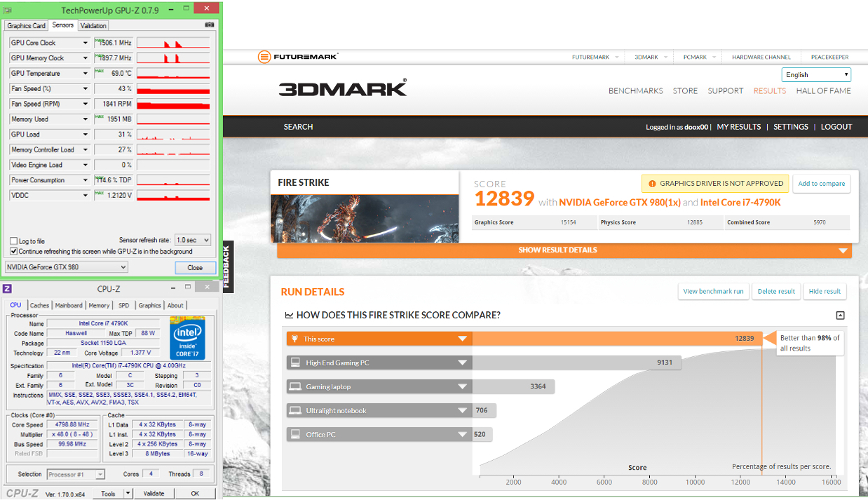Image resolution: width=868 pixels, height=500 pixels.
Task: Click View benchmark run button
Action: tap(714, 292)
